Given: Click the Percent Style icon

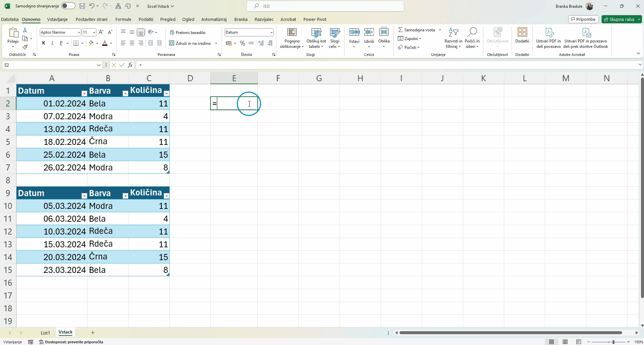Looking at the screenshot, I should click(242, 43).
